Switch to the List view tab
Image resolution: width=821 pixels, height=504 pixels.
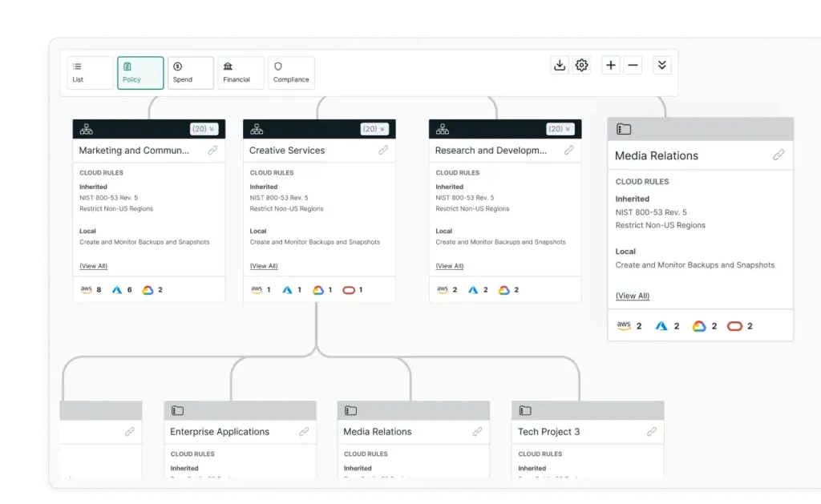tap(90, 73)
